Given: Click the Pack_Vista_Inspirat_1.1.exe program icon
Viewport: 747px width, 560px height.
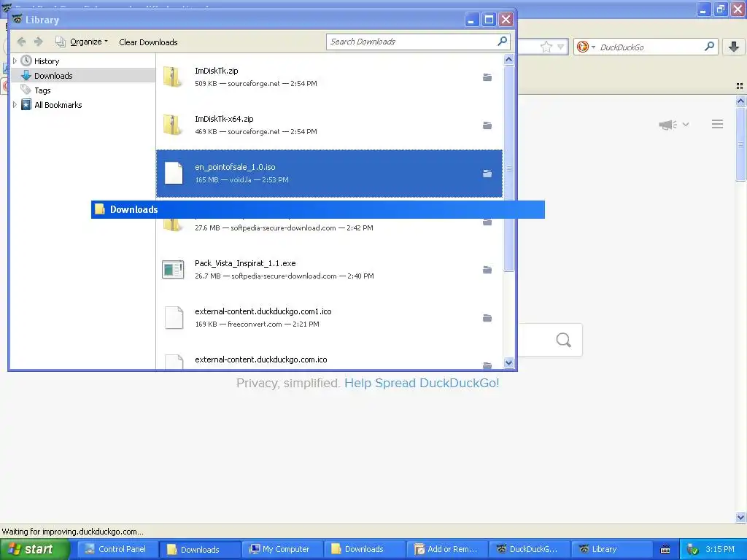Looking at the screenshot, I should 173,270.
